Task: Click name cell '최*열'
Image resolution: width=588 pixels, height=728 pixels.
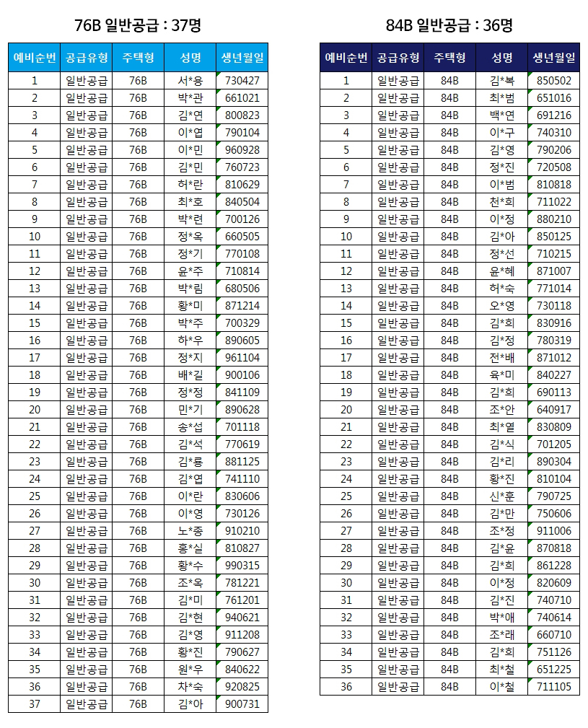Action: (501, 427)
